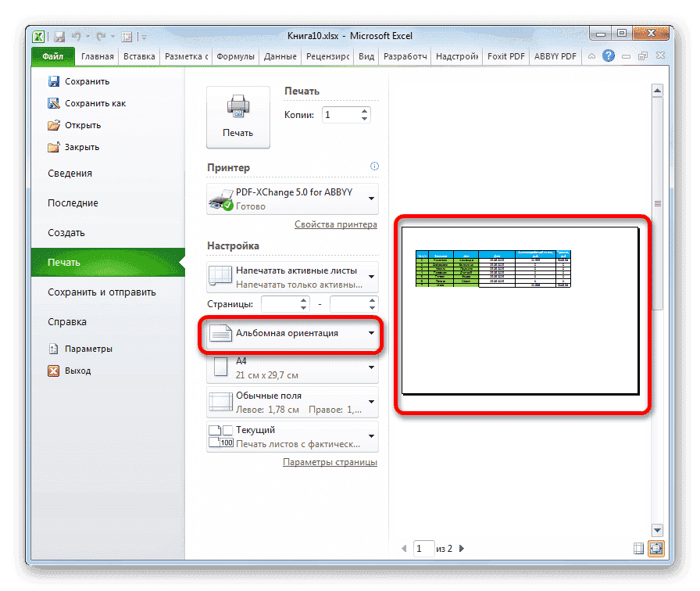Go to the previous preview page arrow
This screenshot has height=591, width=700.
tap(404, 548)
